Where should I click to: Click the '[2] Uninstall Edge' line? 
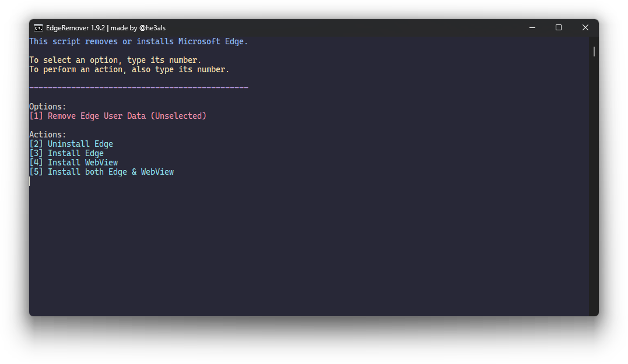[x=71, y=144]
